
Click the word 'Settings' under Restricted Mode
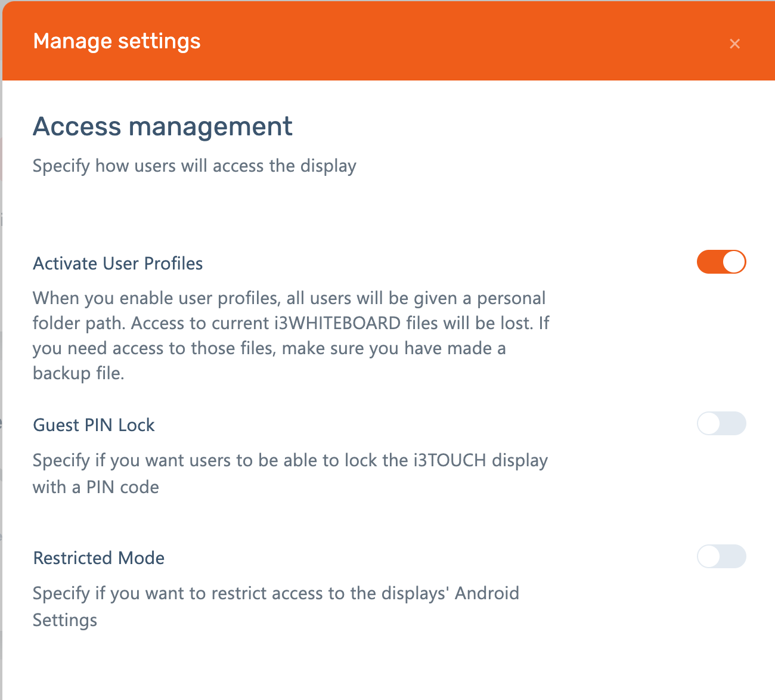point(65,621)
